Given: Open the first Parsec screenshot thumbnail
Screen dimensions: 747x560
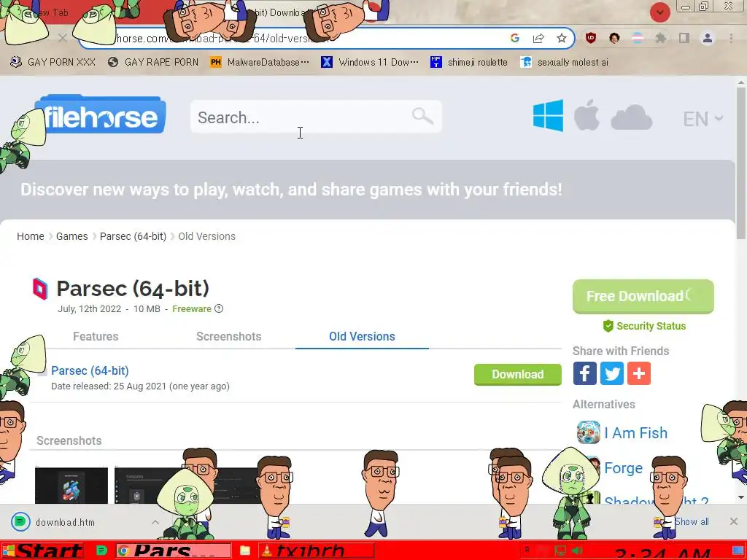Looking at the screenshot, I should 71,485.
